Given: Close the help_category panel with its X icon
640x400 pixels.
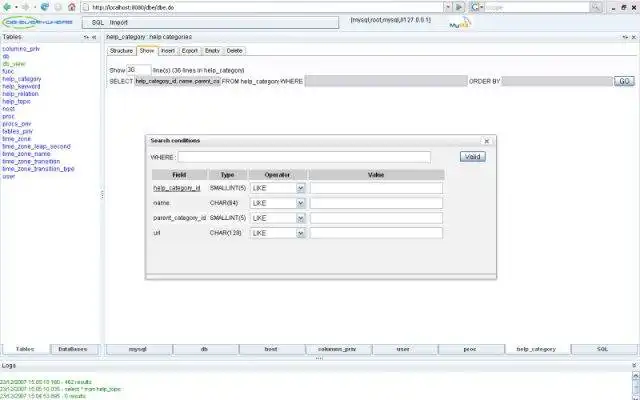Looking at the screenshot, I should [x=634, y=37].
